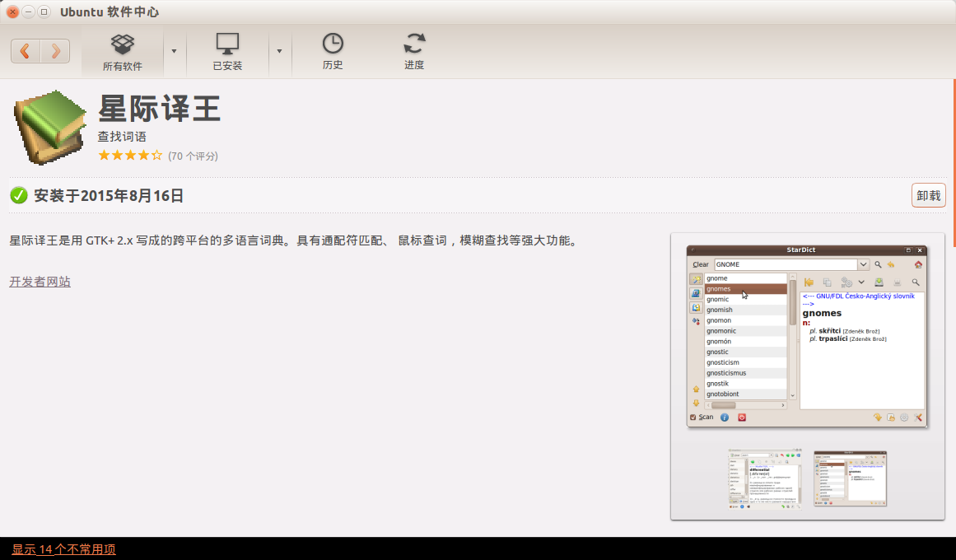Expand the 所有软件 dropdown arrow
Viewport: 956px width, 560px height.
174,51
